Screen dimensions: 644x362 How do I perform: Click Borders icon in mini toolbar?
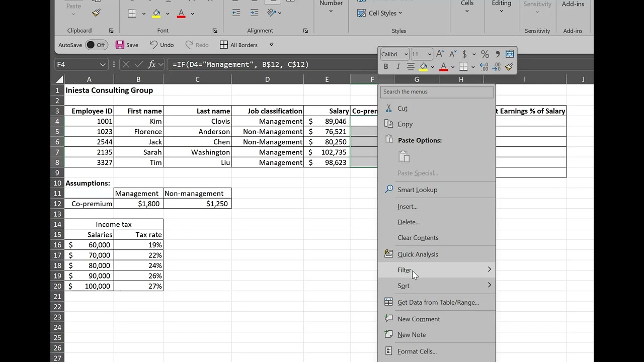tap(463, 67)
